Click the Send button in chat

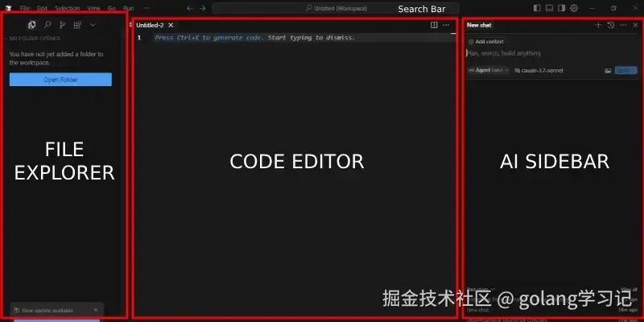(x=626, y=71)
